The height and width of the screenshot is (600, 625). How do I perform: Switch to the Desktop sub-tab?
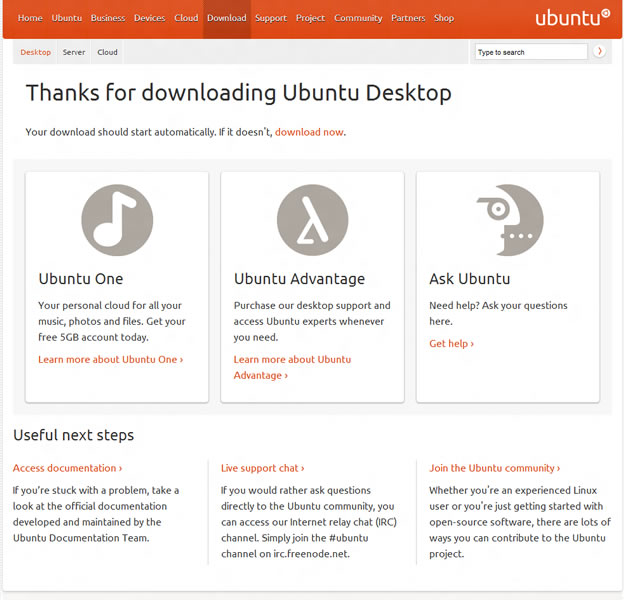35,52
